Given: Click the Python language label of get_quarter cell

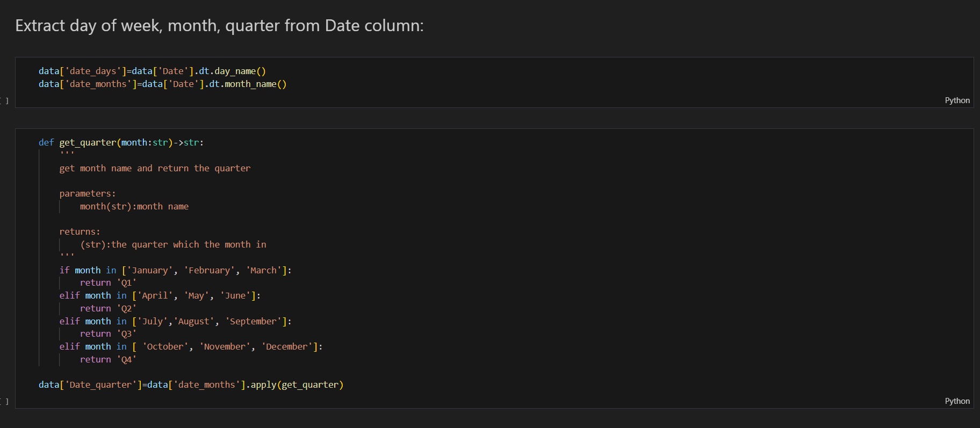Looking at the screenshot, I should 957,401.
